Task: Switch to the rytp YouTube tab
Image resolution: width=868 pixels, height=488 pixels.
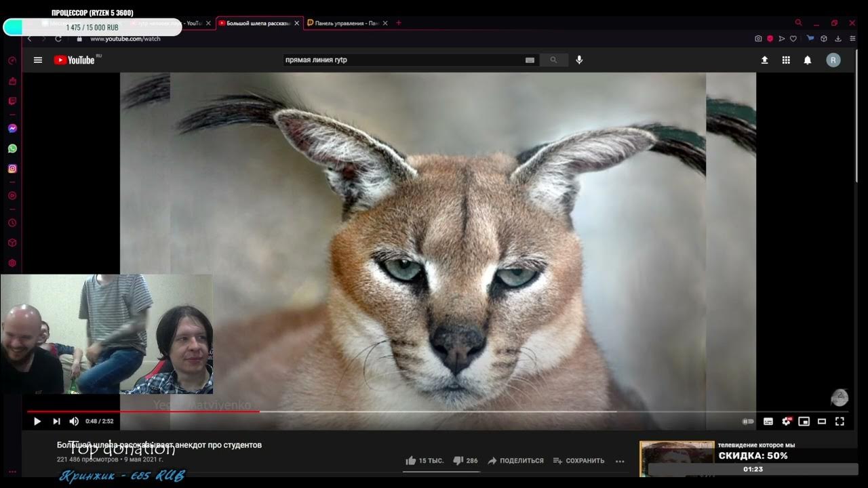Action: [x=170, y=23]
